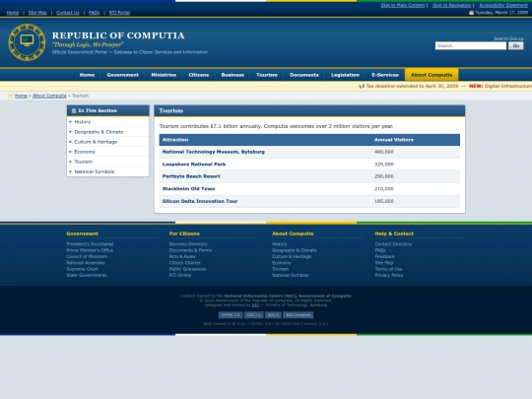The height and width of the screenshot is (399, 532).
Task: Open Council of Ministers footer link
Action: [87, 256]
